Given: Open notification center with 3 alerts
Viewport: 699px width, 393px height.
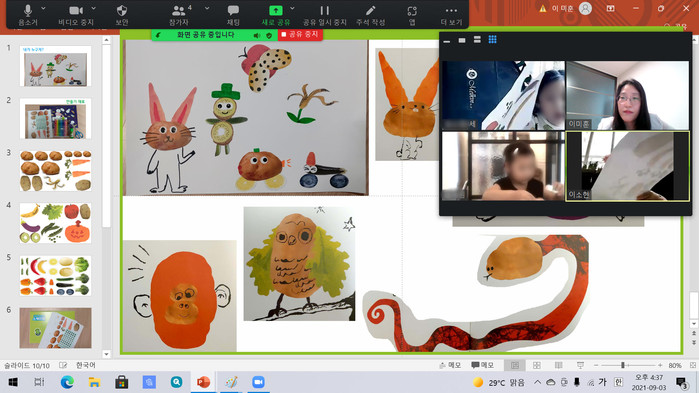Looking at the screenshot, I should tap(682, 383).
